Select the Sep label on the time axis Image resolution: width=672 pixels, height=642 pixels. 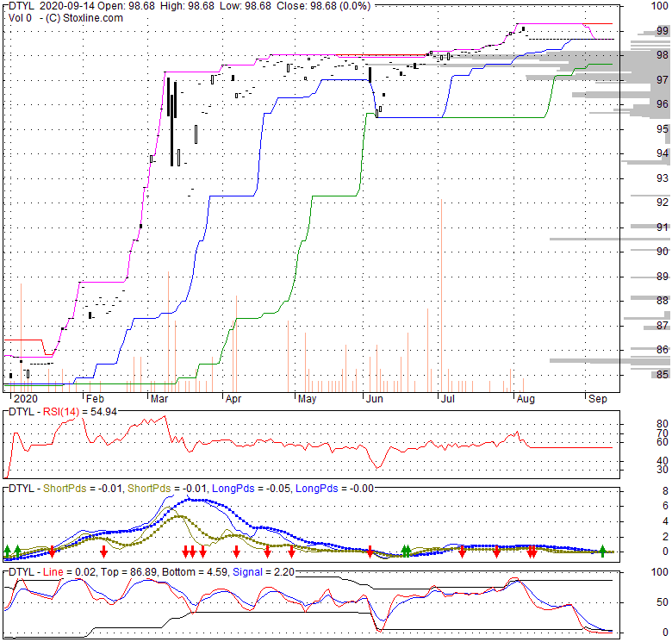[597, 400]
